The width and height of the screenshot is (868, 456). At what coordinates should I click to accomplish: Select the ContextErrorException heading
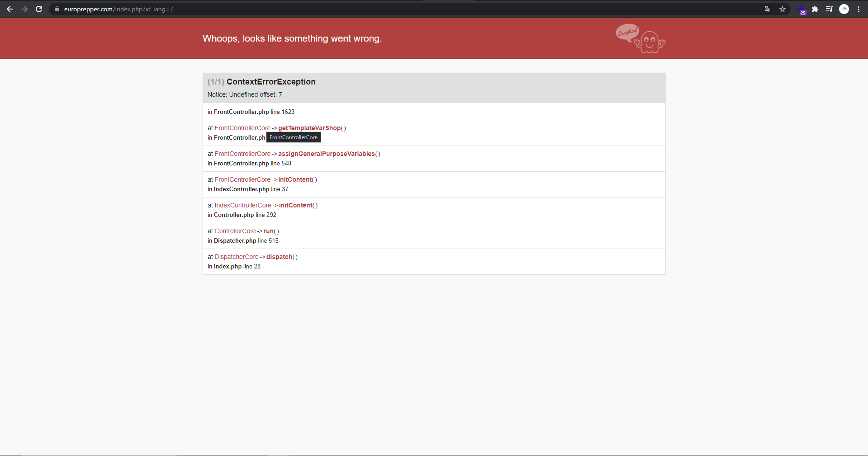coord(271,82)
